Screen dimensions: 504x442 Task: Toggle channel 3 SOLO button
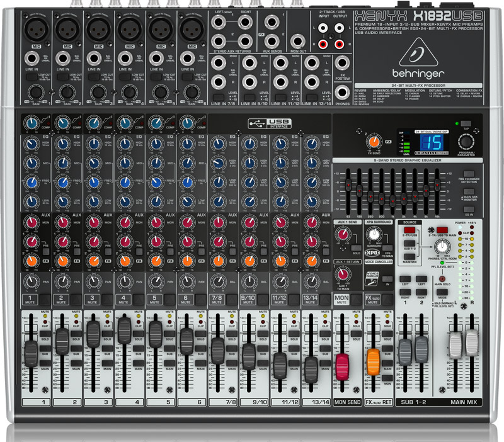[x=107, y=334]
